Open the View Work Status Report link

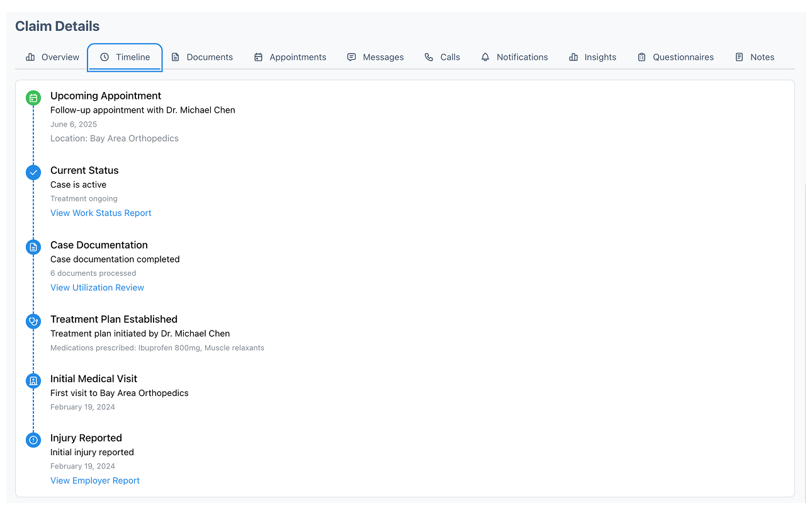(101, 213)
